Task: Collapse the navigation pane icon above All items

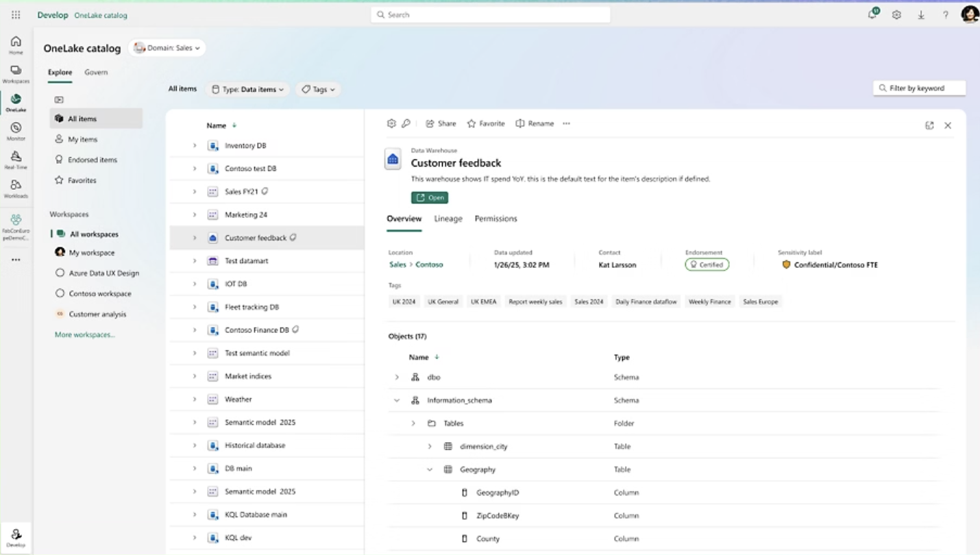Action: (x=59, y=99)
